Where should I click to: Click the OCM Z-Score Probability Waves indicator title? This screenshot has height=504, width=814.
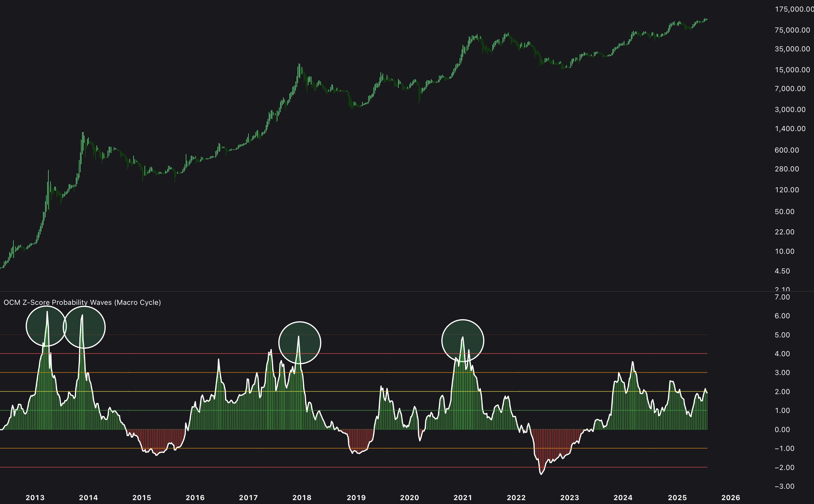coord(82,302)
